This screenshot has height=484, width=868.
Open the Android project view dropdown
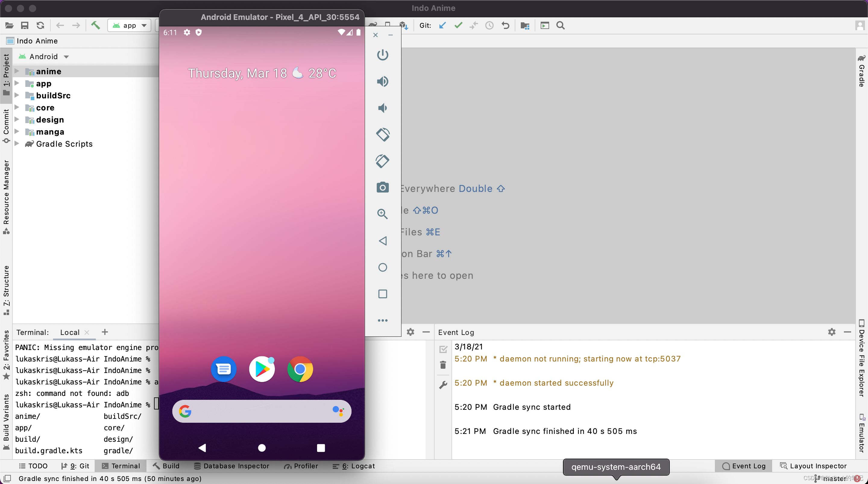point(44,57)
